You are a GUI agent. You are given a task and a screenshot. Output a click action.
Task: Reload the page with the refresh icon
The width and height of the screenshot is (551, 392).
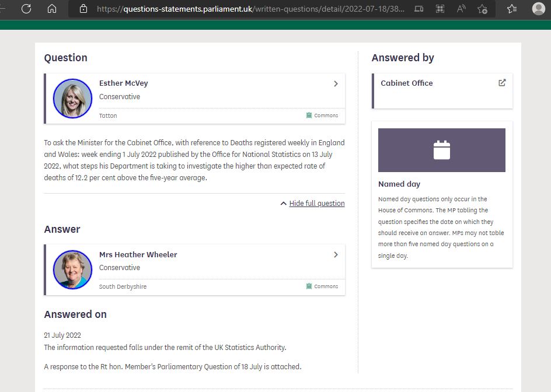click(x=26, y=9)
